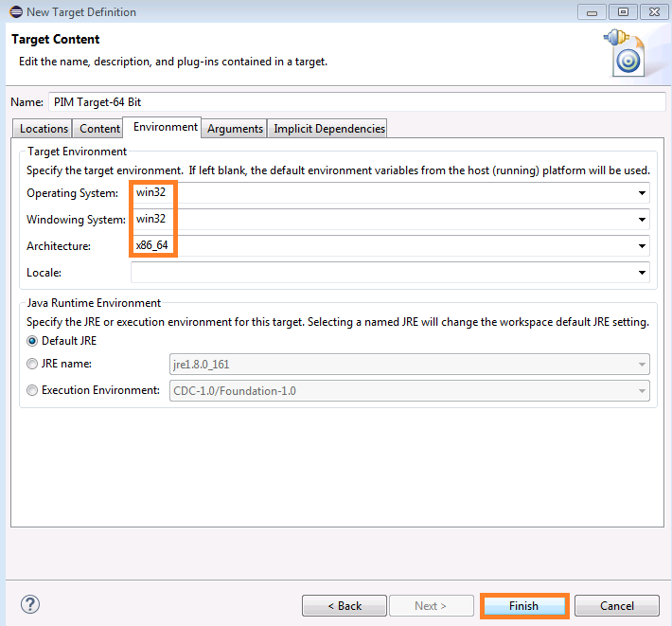Click the Next > button

pyautogui.click(x=432, y=606)
